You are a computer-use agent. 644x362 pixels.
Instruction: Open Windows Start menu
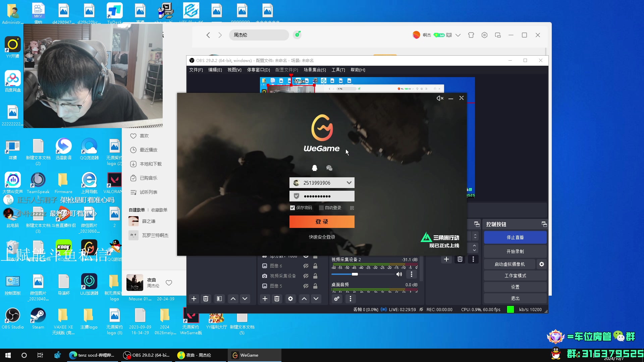[x=8, y=355]
